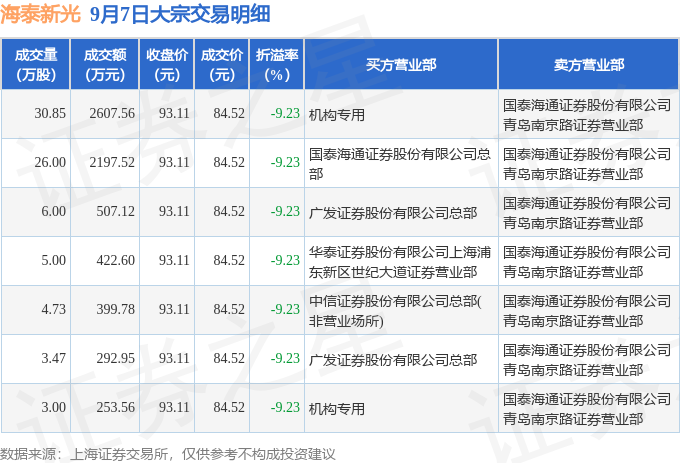Screen dimensions: 680x463
Task: Click the 数据来源 footer disclaimer text
Action: click(x=168, y=454)
